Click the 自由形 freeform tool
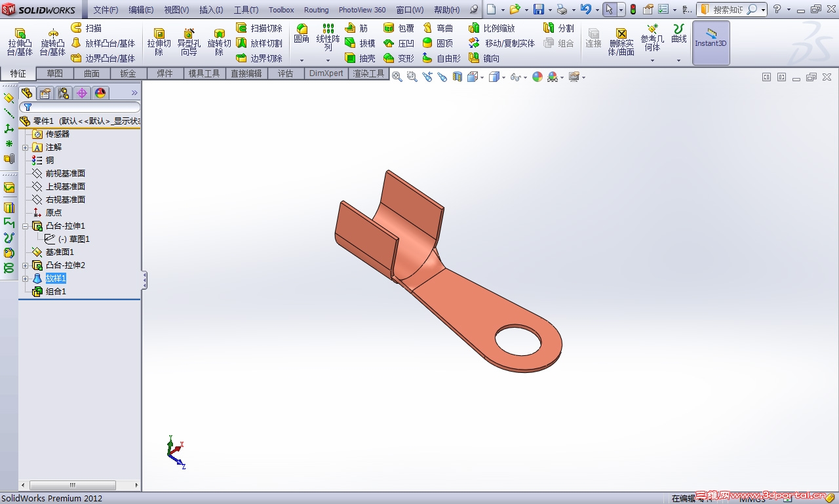 (x=441, y=58)
